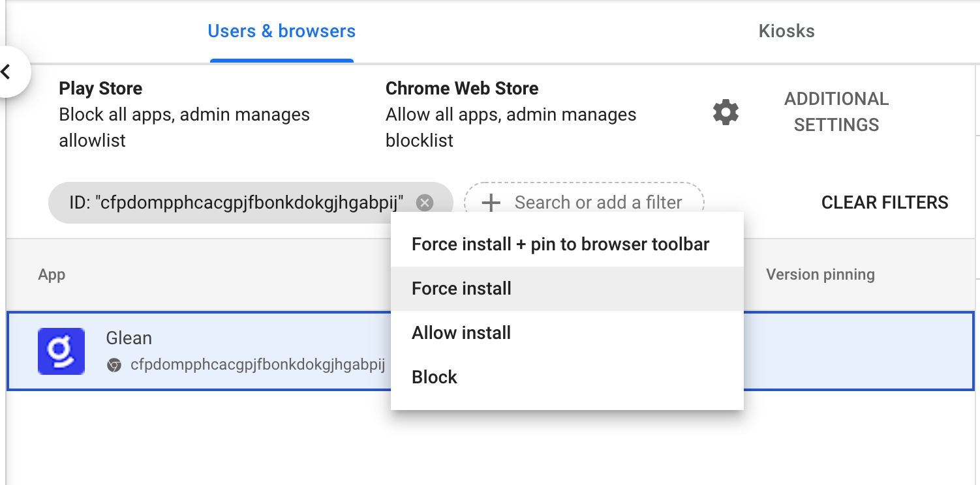Image resolution: width=980 pixels, height=485 pixels.
Task: Click the Glean app name in the row
Action: click(x=129, y=338)
